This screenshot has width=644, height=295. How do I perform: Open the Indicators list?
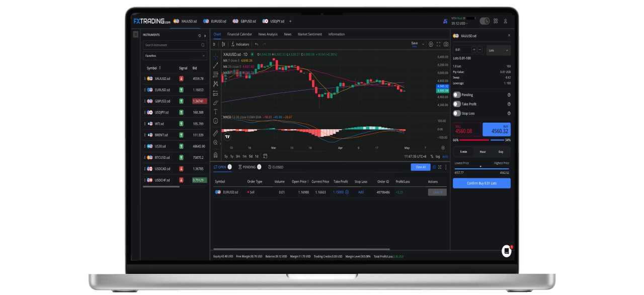click(x=240, y=44)
